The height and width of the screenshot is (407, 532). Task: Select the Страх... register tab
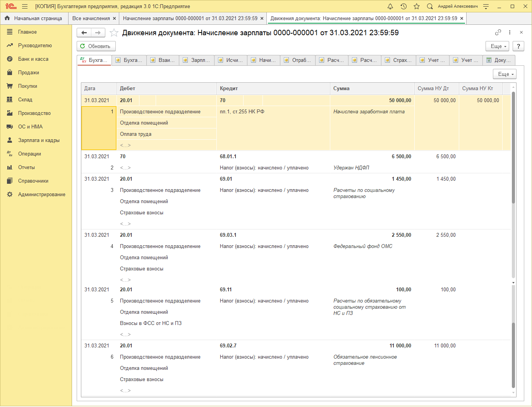399,60
